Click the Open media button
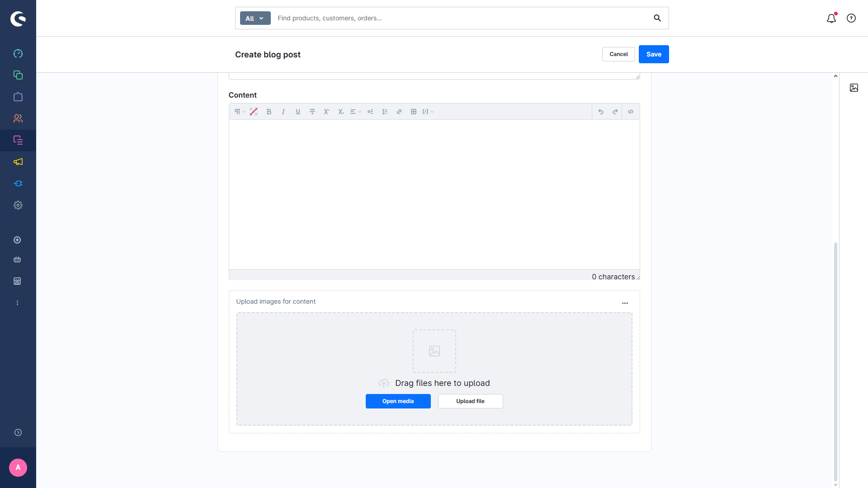Viewport: 868px width, 488px height. click(398, 401)
